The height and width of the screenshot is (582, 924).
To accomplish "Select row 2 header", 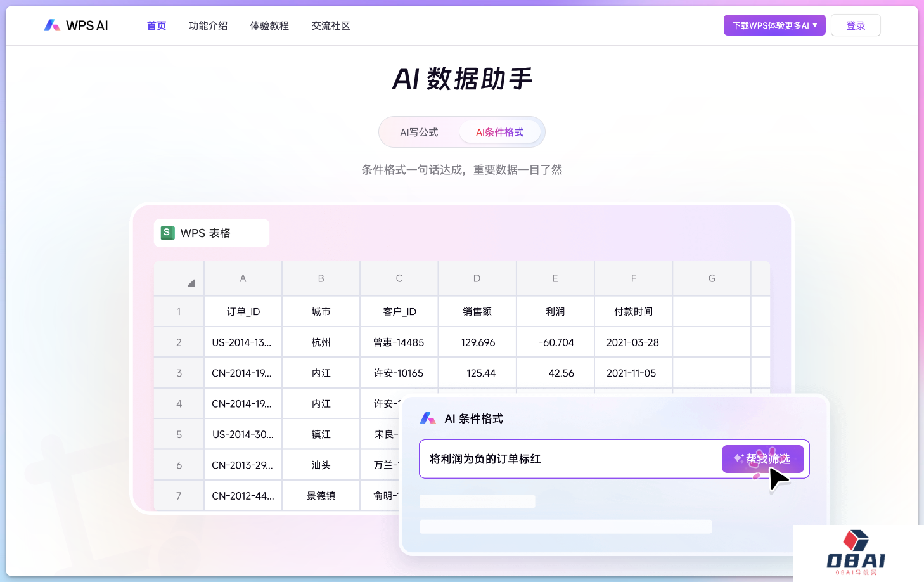I will (x=179, y=342).
